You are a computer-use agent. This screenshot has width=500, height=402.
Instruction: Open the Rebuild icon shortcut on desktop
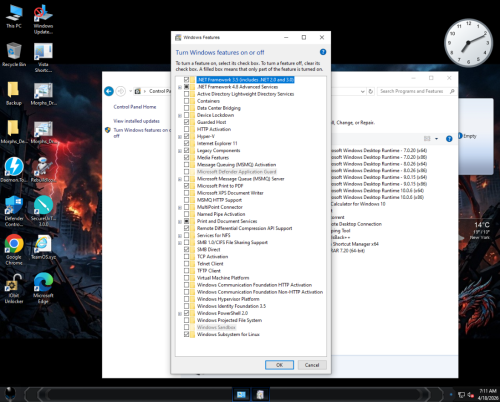tap(43, 170)
